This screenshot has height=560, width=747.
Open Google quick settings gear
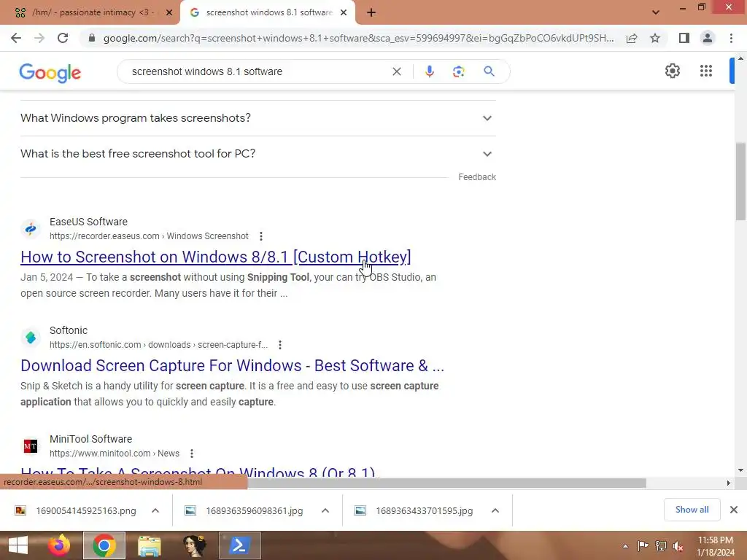point(672,71)
